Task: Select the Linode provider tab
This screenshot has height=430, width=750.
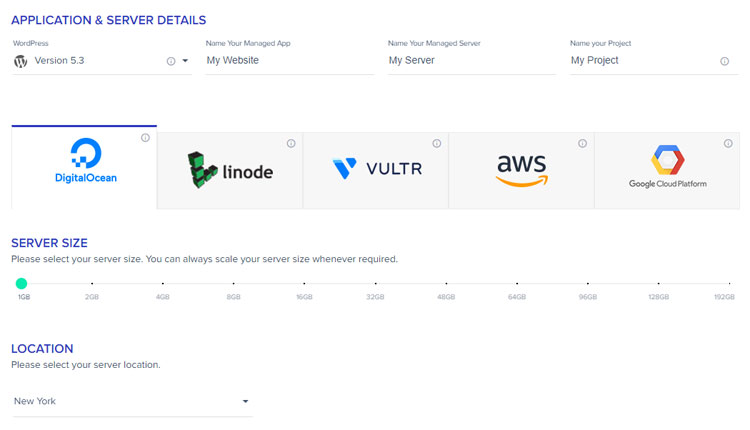Action: tap(230, 171)
